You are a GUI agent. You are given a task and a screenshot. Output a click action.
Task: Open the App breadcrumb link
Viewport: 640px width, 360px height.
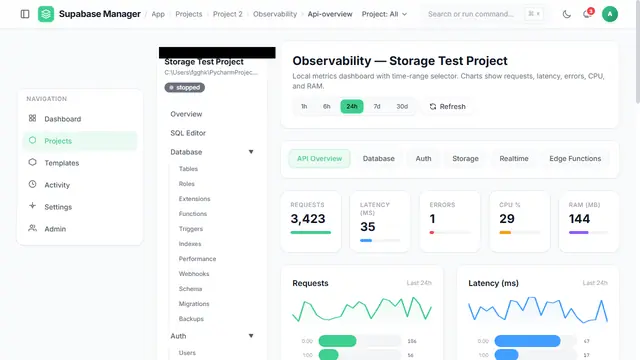coord(158,14)
